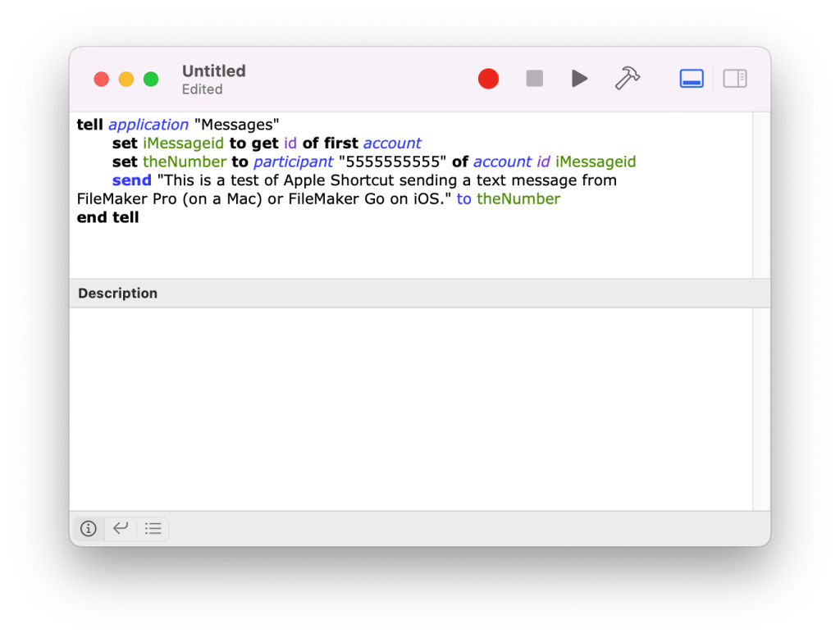The height and width of the screenshot is (638, 840).
Task: Open the Edited status label under the title
Action: [202, 89]
